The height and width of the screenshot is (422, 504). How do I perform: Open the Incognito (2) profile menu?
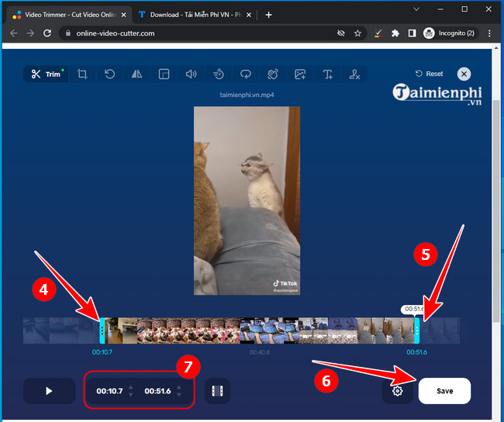449,33
